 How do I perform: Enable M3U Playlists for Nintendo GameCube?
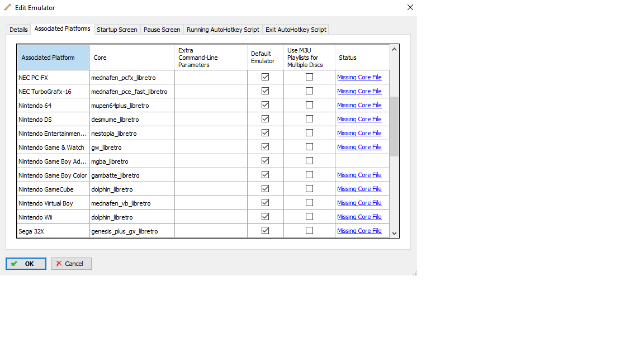pyautogui.click(x=309, y=189)
